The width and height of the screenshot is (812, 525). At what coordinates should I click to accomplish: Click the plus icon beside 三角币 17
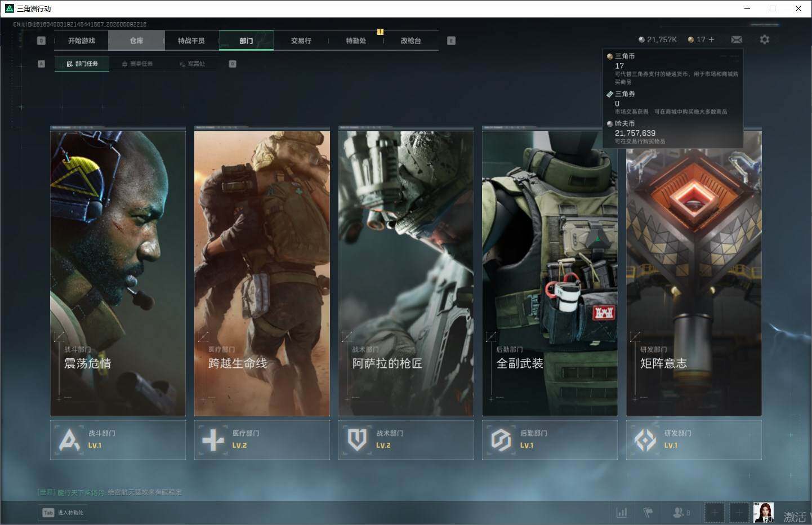(x=711, y=39)
